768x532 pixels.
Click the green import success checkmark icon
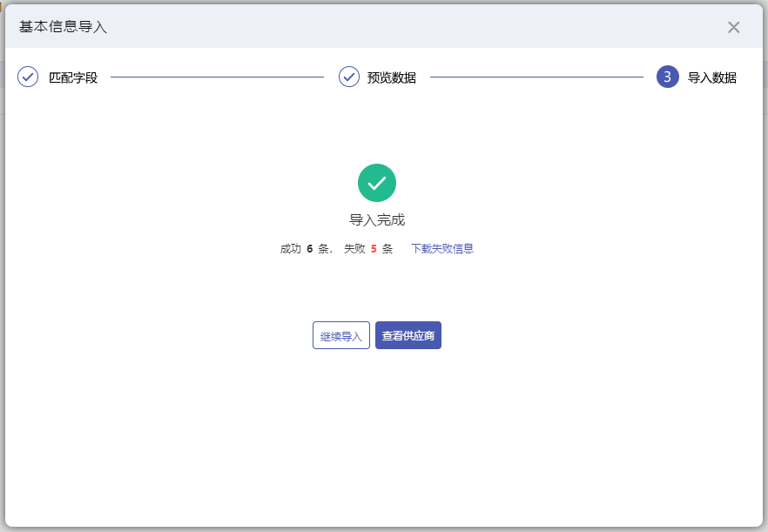pyautogui.click(x=377, y=183)
